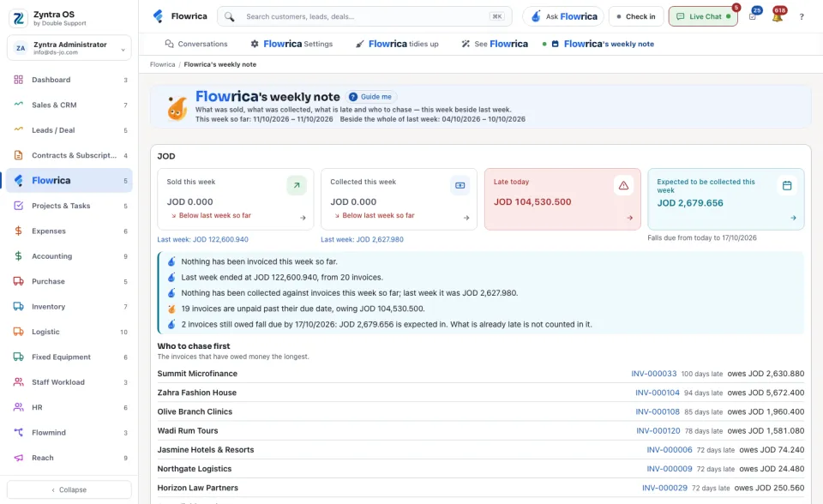Viewport: 823px width, 504px height.
Task: Open the Inventory module
Action: pyautogui.click(x=69, y=307)
